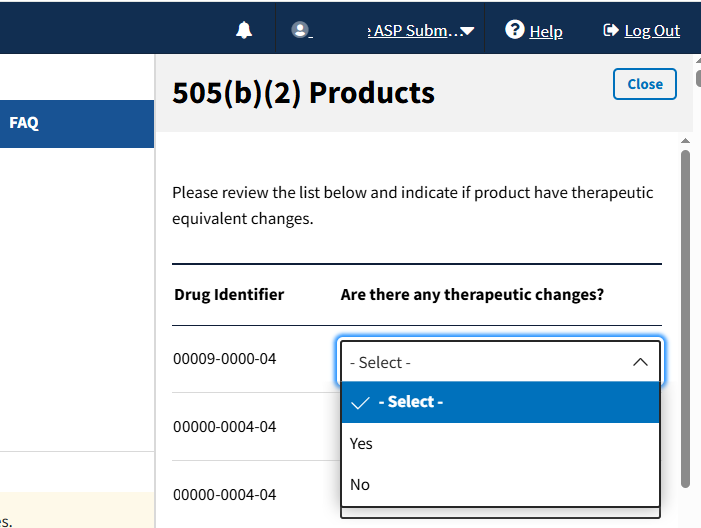Click the notification bell icon

point(244,31)
